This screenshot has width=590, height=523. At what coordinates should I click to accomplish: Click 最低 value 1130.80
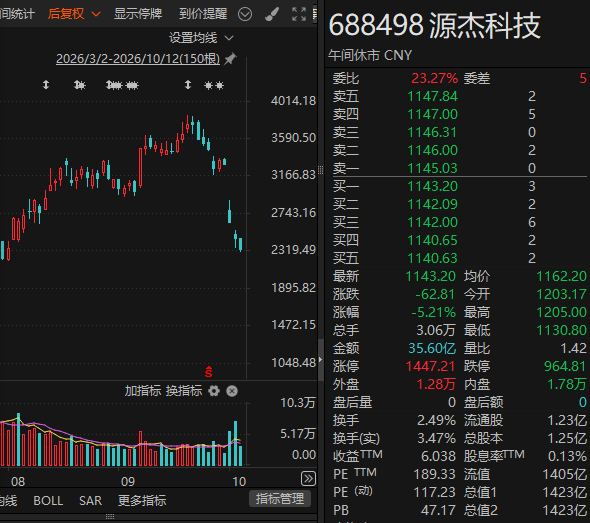561,330
